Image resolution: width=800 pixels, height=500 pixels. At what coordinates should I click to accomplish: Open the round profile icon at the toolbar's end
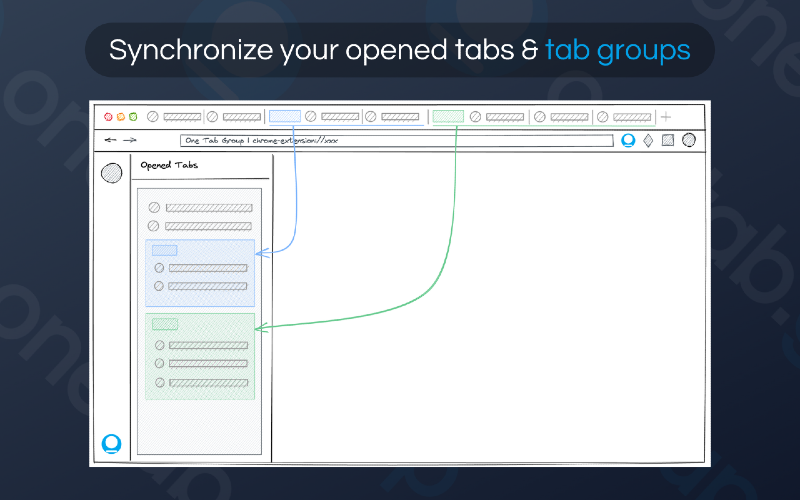(x=689, y=140)
